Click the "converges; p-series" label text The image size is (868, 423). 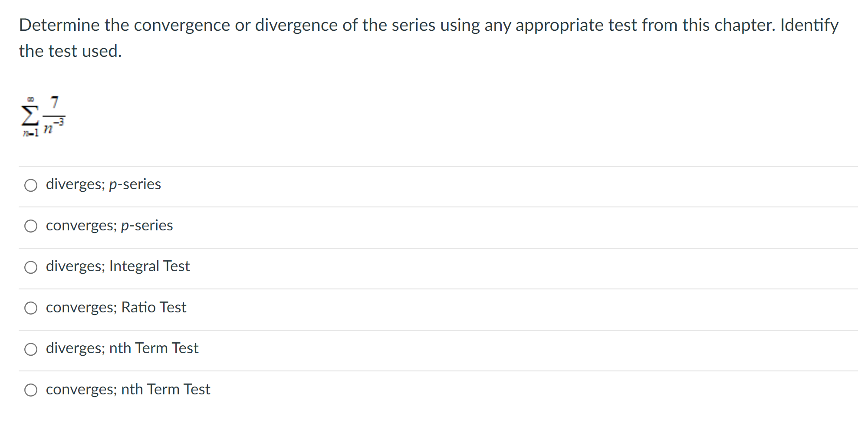pos(109,225)
